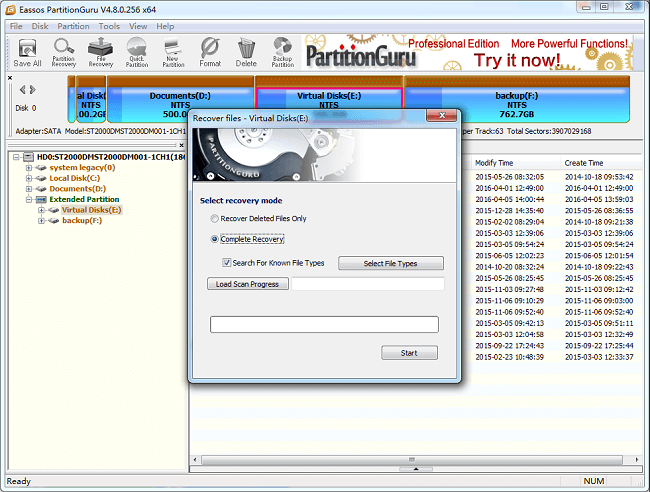Select backup(F:) label in the tree
This screenshot has height=492, width=650.
[x=82, y=221]
